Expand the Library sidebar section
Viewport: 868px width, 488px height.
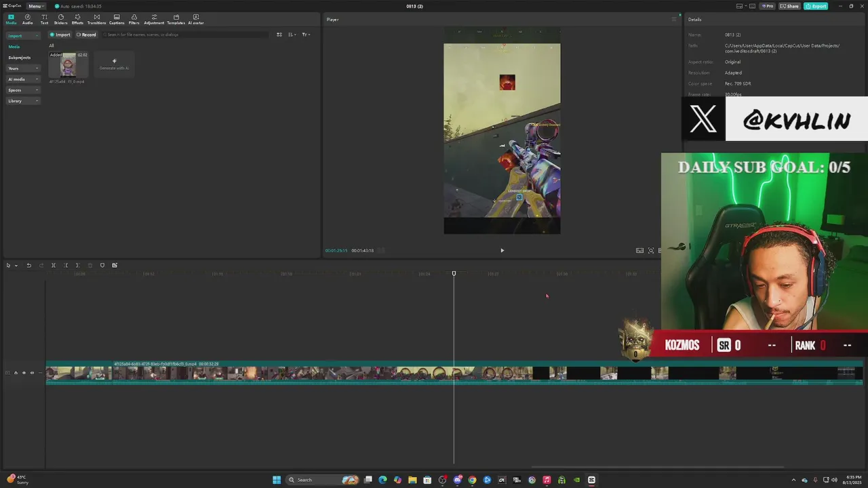(x=23, y=101)
